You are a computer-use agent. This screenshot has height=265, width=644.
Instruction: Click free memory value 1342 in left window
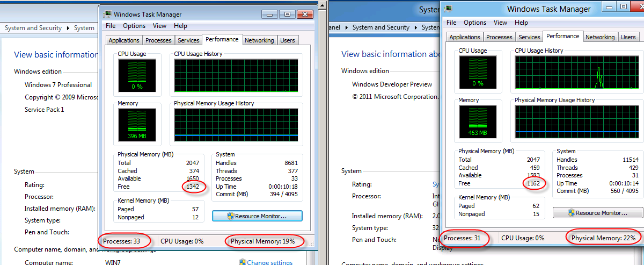pos(193,187)
